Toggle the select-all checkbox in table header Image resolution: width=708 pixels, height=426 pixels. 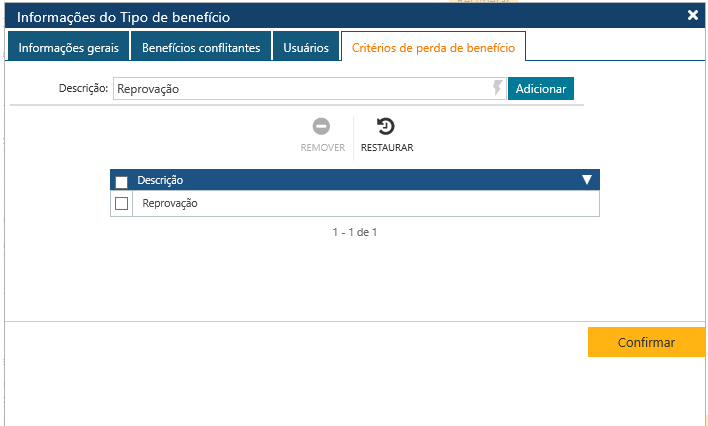(122, 181)
